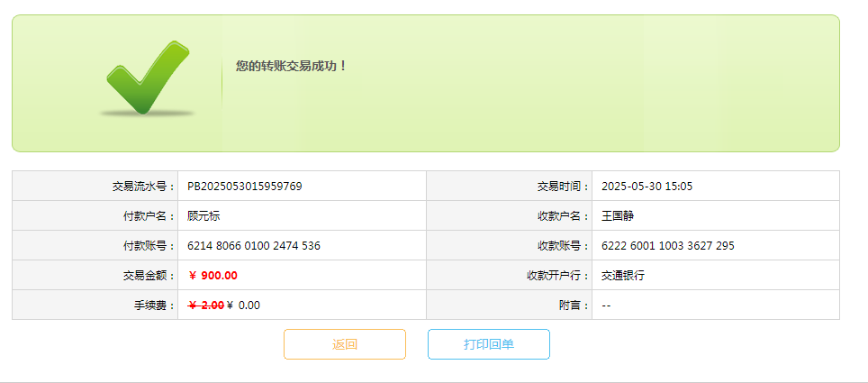Click the receiving bank 交通银行
The image size is (868, 383).
[623, 276]
